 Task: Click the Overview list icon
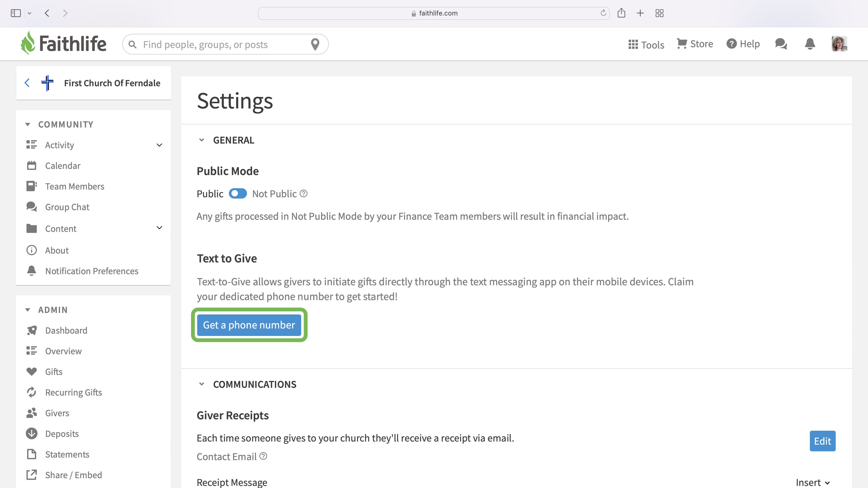click(32, 351)
